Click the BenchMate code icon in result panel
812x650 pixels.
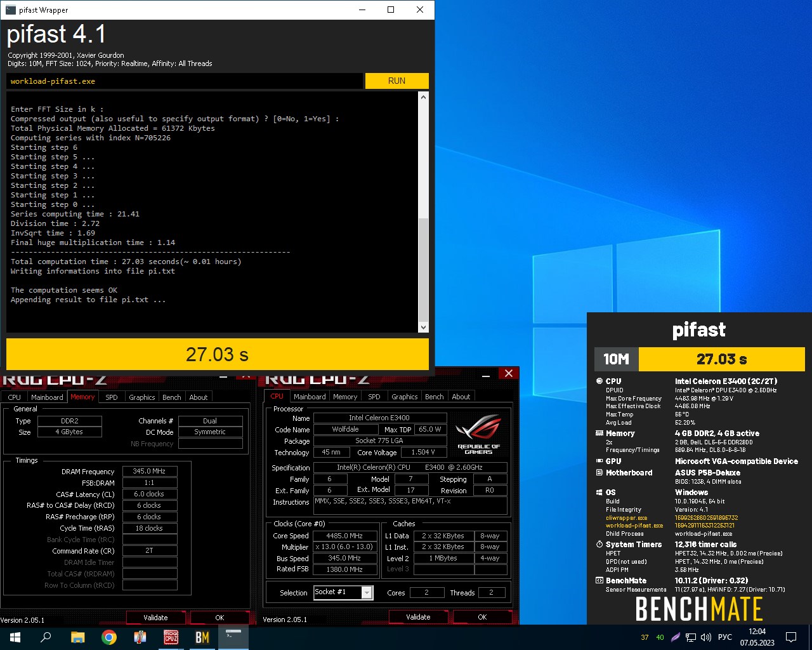(599, 581)
